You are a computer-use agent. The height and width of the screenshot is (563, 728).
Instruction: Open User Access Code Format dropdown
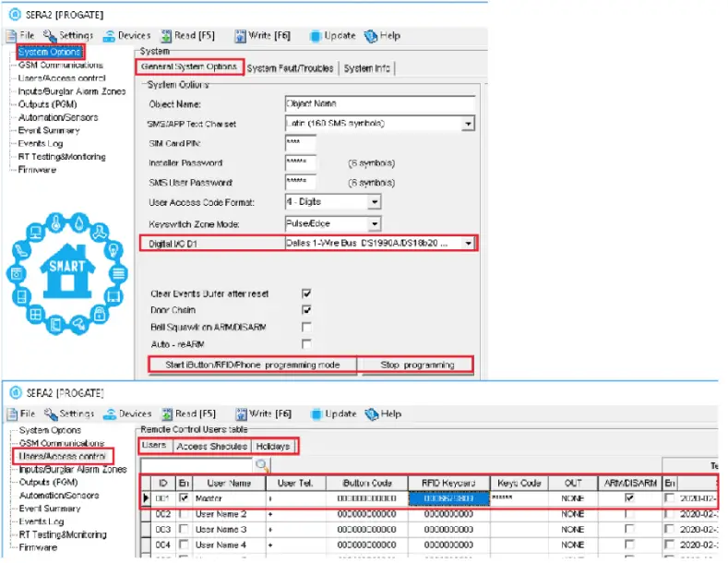click(x=375, y=201)
